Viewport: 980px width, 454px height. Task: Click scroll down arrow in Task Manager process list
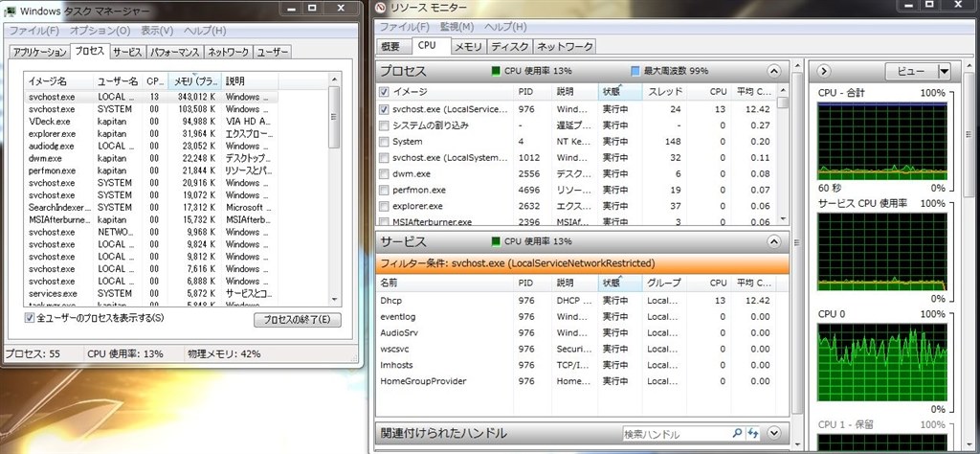pos(334,300)
